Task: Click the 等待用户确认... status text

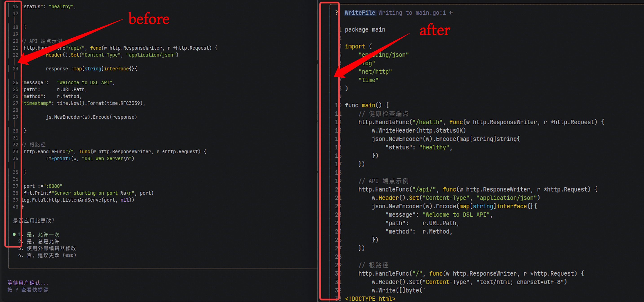Action: click(28, 283)
